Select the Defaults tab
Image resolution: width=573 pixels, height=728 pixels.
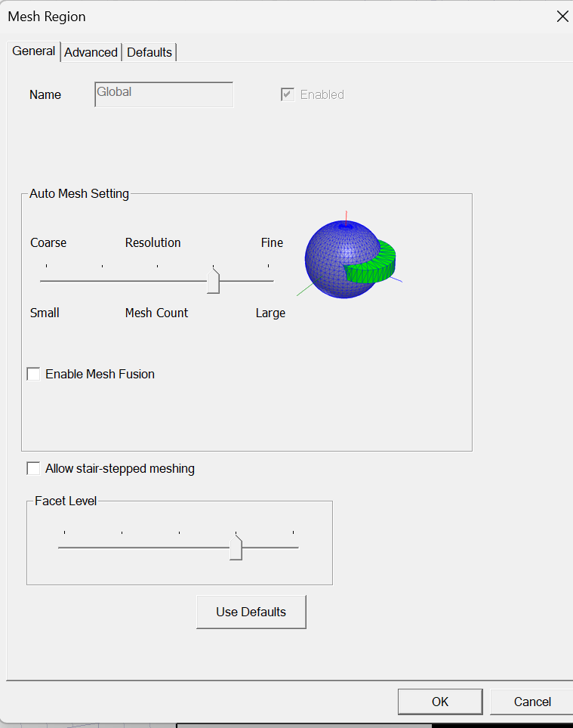click(149, 52)
